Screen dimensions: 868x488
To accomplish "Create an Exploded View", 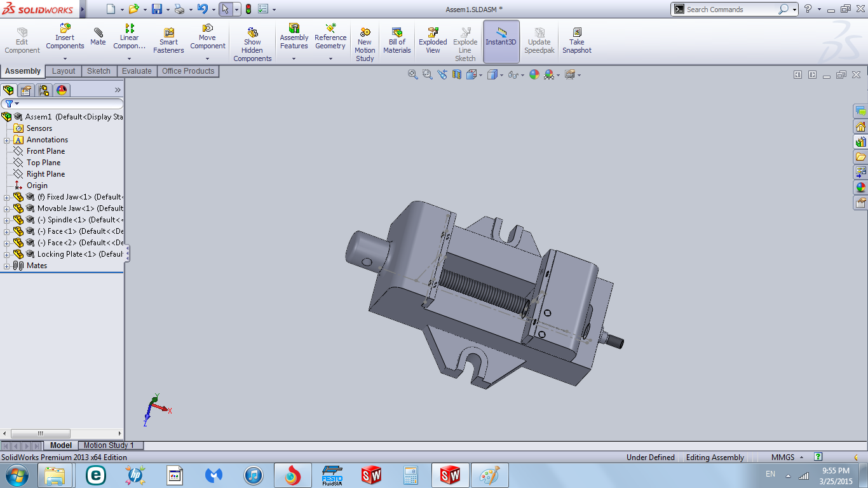I will point(433,41).
